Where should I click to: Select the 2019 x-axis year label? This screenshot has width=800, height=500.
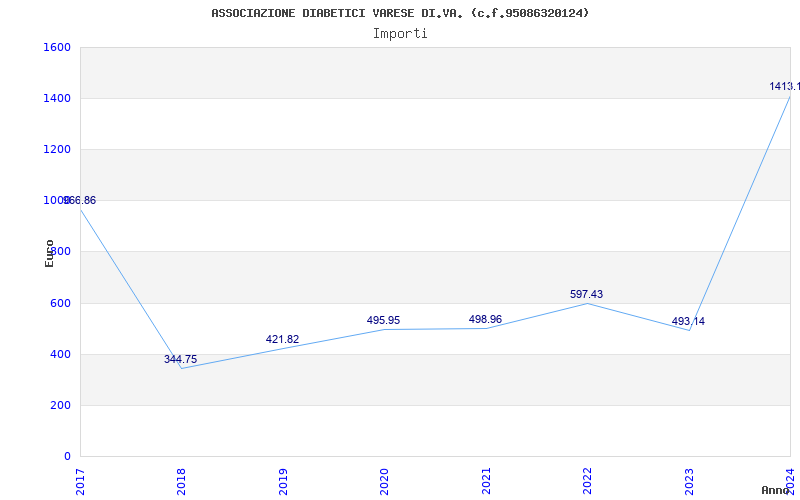pos(283,480)
